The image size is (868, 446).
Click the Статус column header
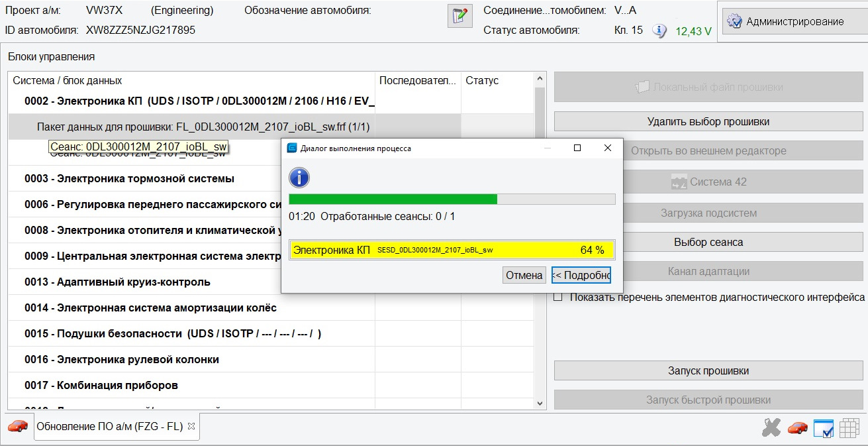(497, 80)
